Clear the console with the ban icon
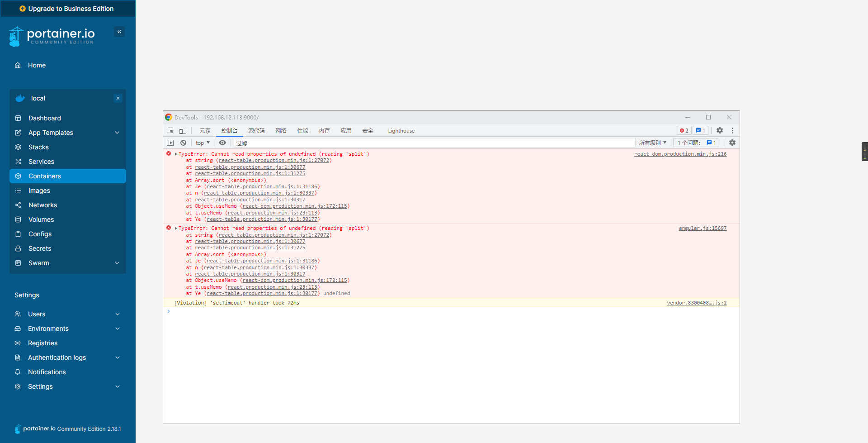Image resolution: width=868 pixels, height=443 pixels. pyautogui.click(x=183, y=143)
